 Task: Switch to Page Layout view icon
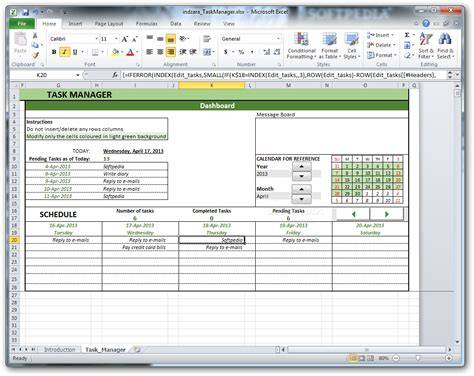(x=361, y=358)
